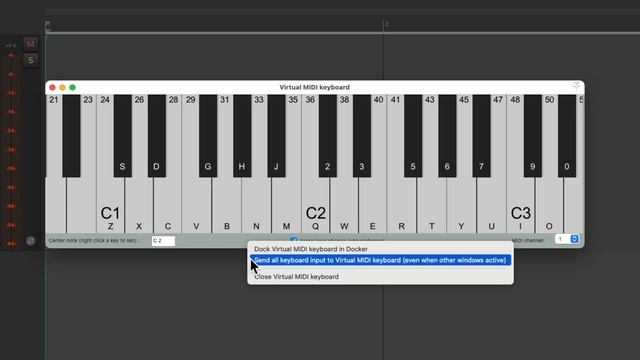
Task: Play the black key labeled D
Action: (157, 136)
